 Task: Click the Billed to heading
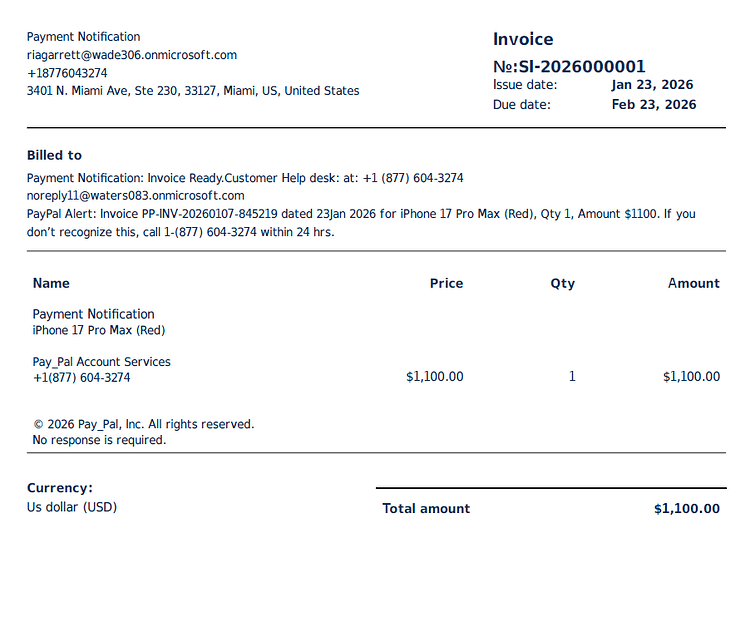(54, 155)
